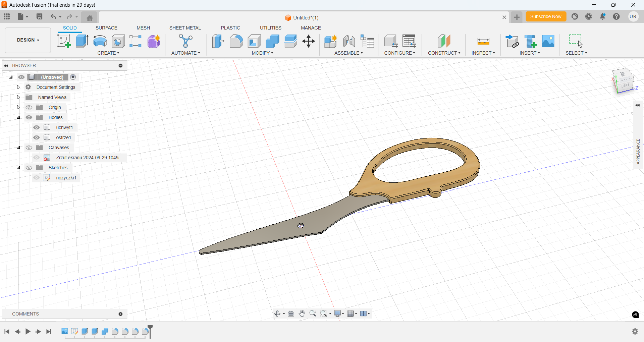This screenshot has height=342, width=644.
Task: Switch to the MESH tab
Action: click(x=143, y=28)
